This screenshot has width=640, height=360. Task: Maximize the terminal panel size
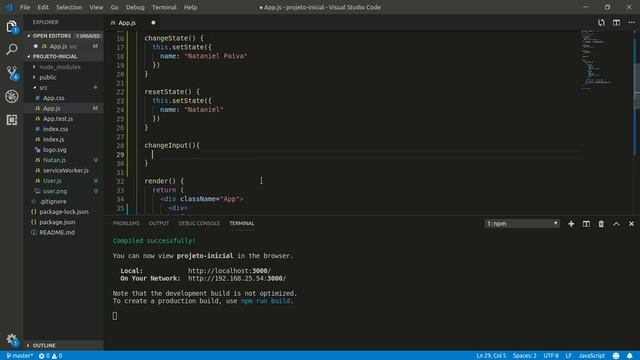tap(616, 224)
